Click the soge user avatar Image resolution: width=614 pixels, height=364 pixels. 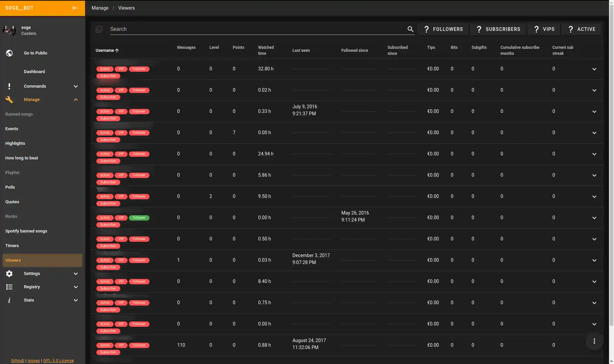tap(9, 30)
